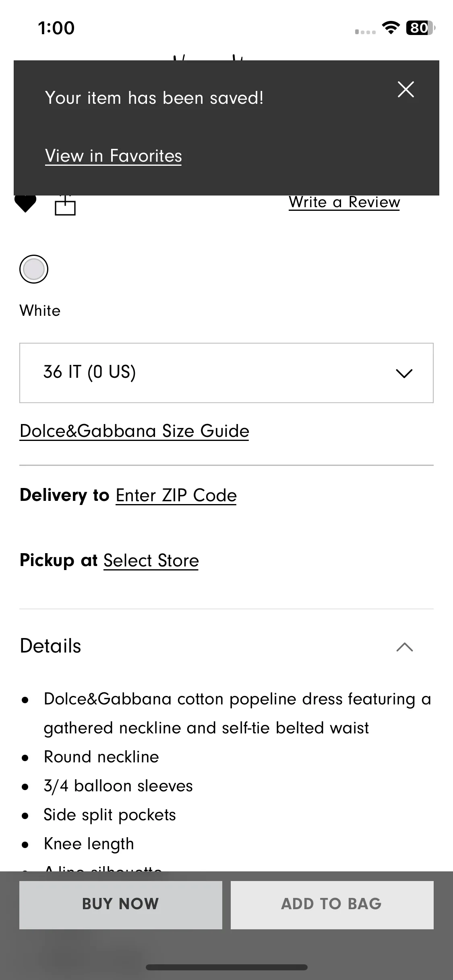This screenshot has height=980, width=453.
Task: Dismiss the saved item notification
Action: point(405,89)
